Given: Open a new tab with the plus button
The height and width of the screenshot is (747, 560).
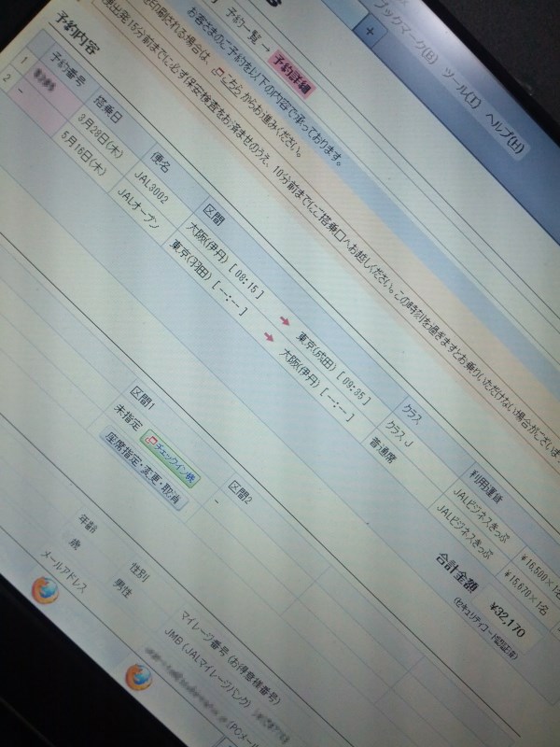Looking at the screenshot, I should pyautogui.click(x=370, y=32).
